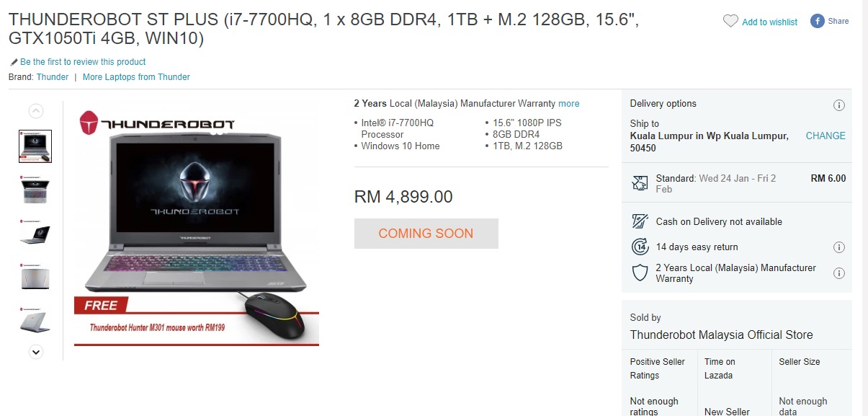The height and width of the screenshot is (416, 868).
Task: Click the heart wishlist icon
Action: [x=730, y=22]
